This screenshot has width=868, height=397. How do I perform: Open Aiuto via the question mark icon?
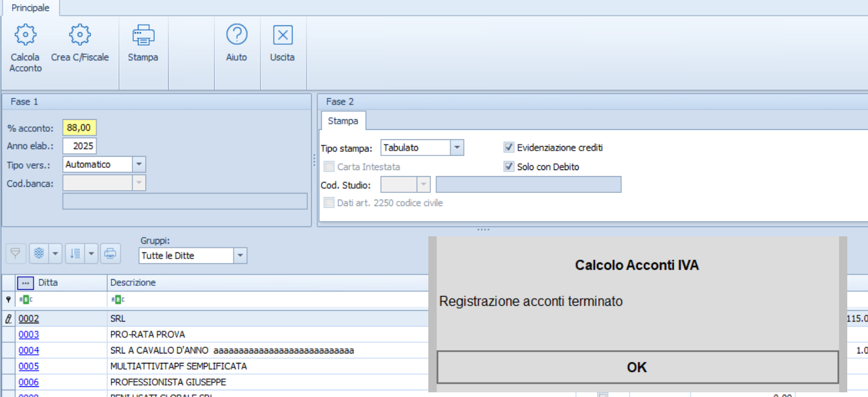(236, 34)
